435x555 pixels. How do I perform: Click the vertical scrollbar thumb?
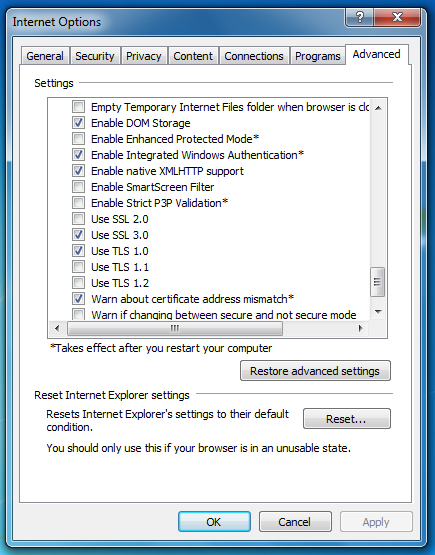coord(378,282)
